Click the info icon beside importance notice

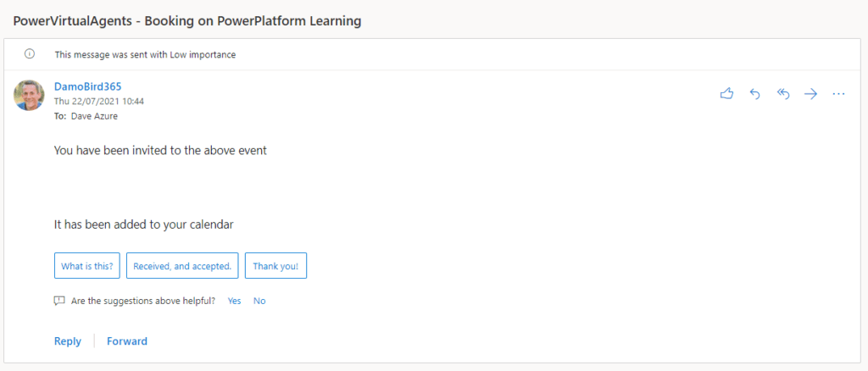(x=30, y=54)
